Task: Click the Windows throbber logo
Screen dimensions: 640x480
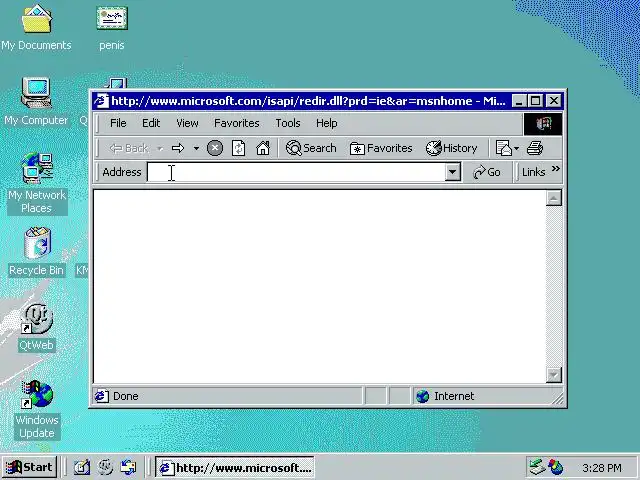Action: point(543,124)
